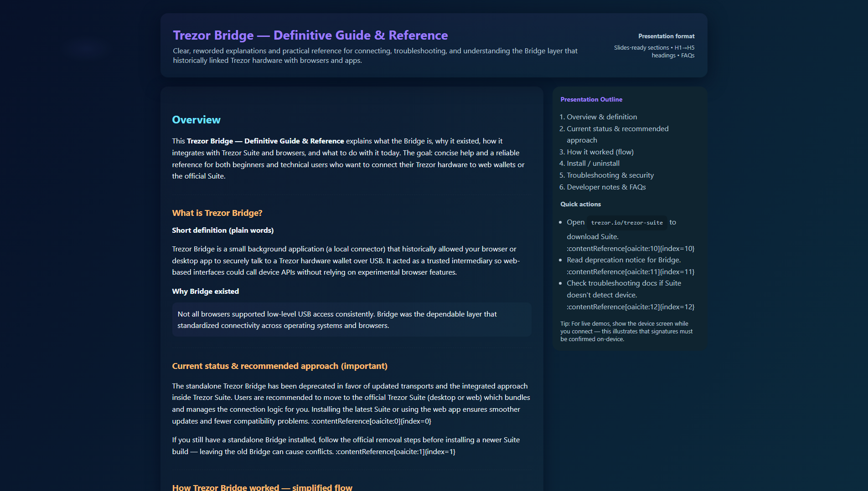Click 'Short definition (plain words)' subheading
868x491 pixels.
point(222,230)
